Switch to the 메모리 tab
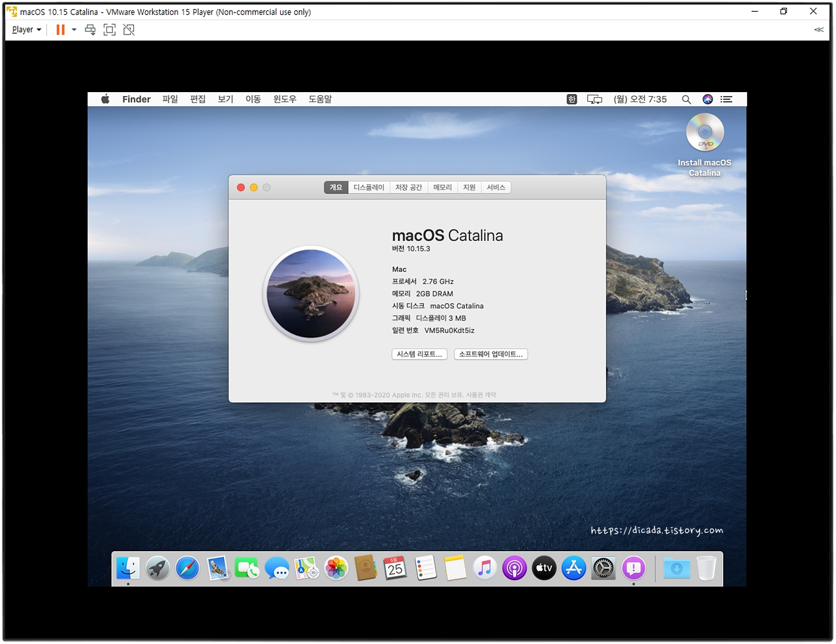The image size is (836, 644). (x=443, y=187)
